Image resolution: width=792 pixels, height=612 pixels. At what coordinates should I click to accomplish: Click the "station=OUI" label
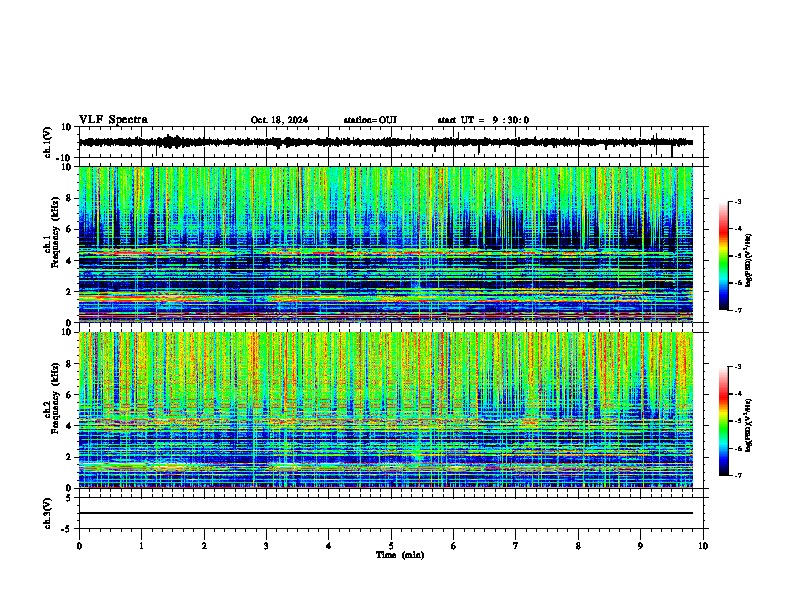[x=370, y=120]
